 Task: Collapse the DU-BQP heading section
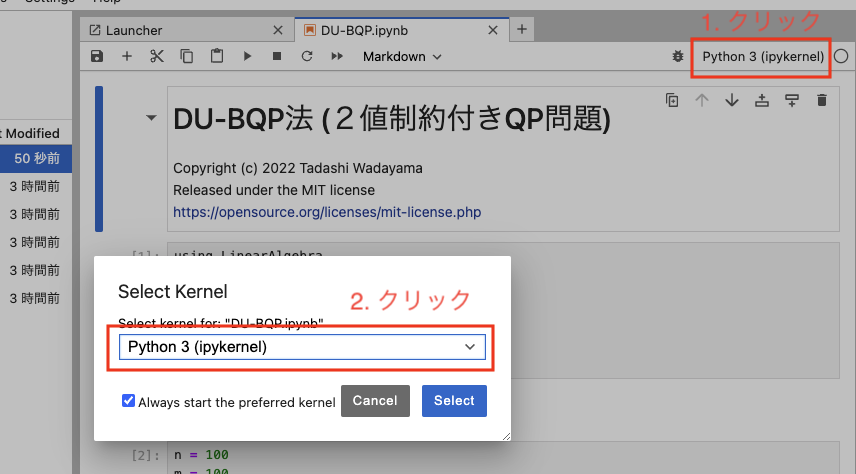click(151, 117)
